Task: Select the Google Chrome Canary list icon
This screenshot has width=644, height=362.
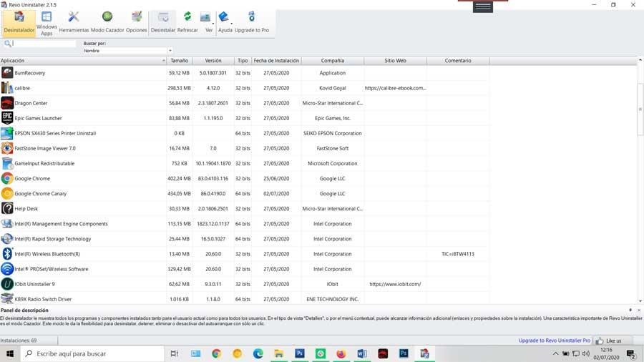Action: point(7,193)
